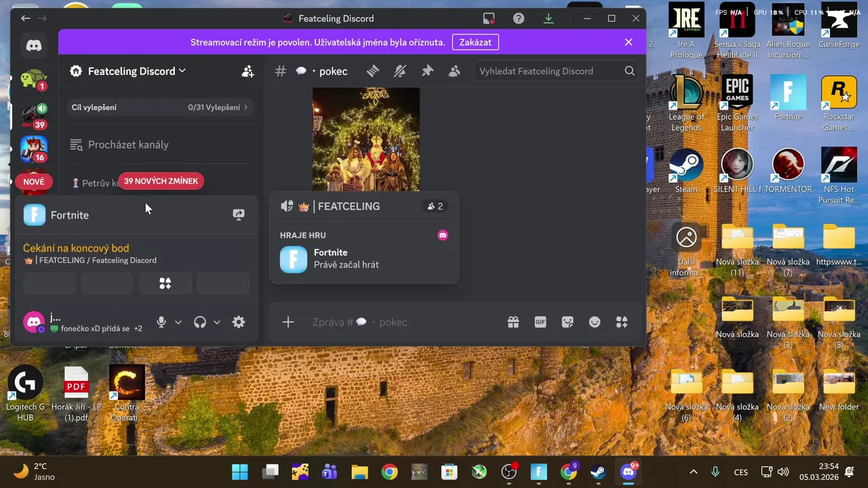This screenshot has width=868, height=488.
Task: Open the GIF picker
Action: pyautogui.click(x=540, y=322)
